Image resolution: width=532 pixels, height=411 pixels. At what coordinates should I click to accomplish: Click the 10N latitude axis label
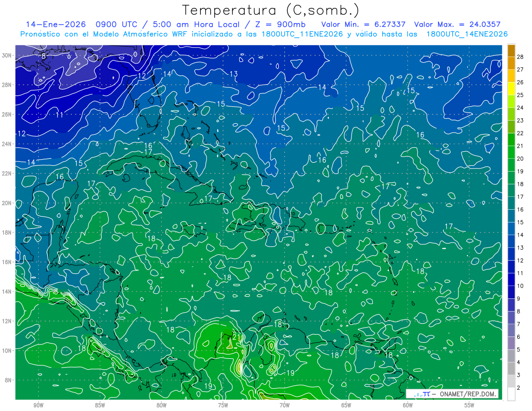pyautogui.click(x=6, y=351)
